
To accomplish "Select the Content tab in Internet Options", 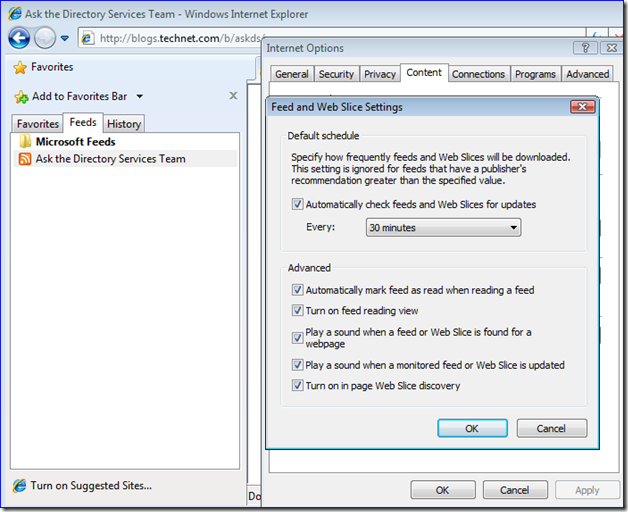I will coord(424,73).
